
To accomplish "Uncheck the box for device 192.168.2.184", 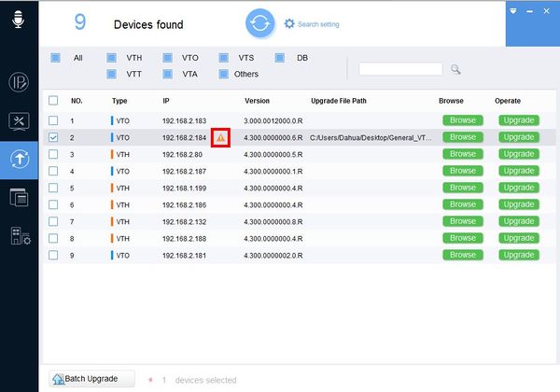I will pos(53,137).
